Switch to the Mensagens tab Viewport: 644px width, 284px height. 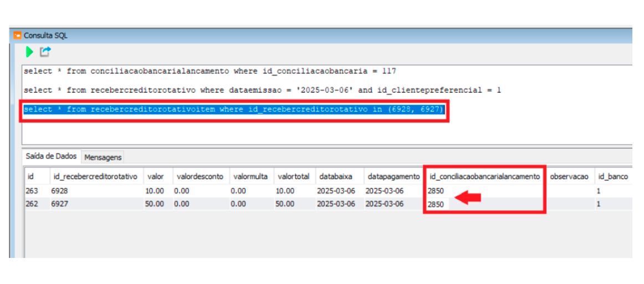pyautogui.click(x=103, y=157)
